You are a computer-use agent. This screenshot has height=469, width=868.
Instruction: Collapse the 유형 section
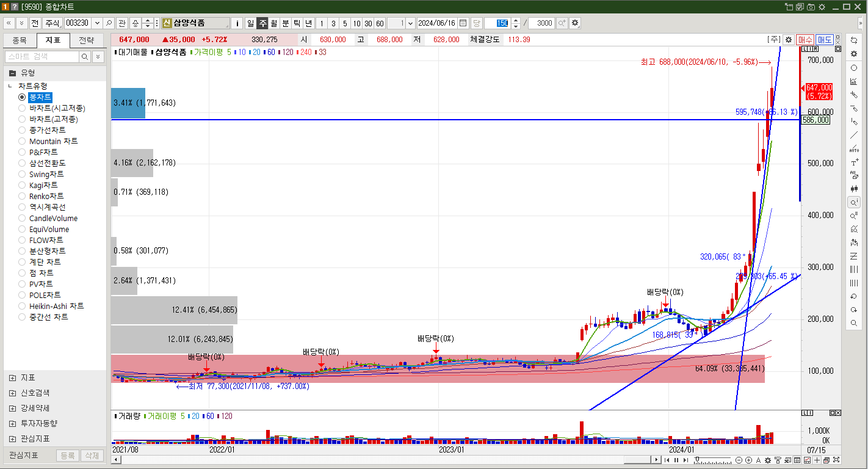[12, 73]
